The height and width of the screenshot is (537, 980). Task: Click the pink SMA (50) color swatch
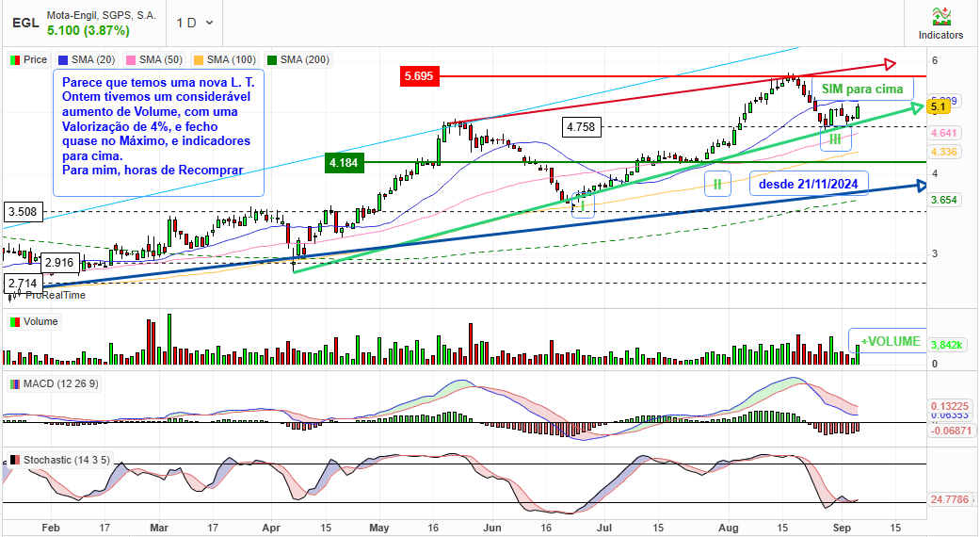[131, 60]
